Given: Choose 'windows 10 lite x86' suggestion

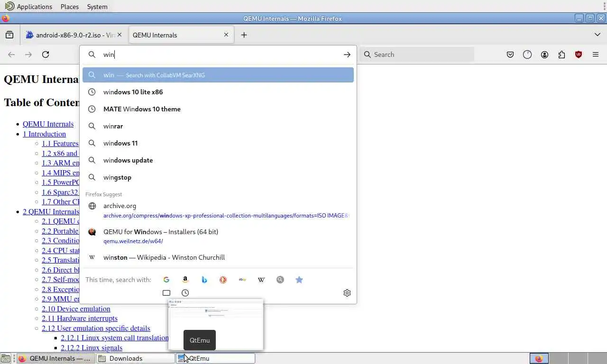Looking at the screenshot, I should click(x=218, y=92).
